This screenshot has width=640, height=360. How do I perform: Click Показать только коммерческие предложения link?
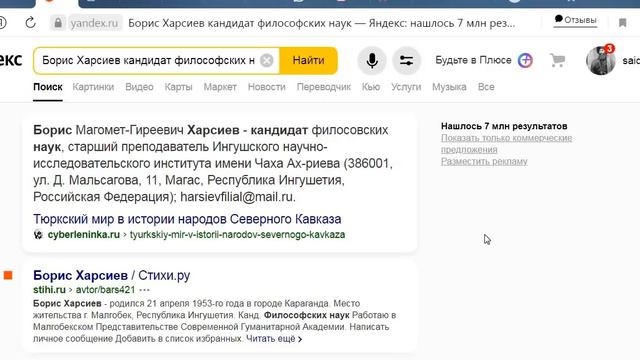coord(506,144)
